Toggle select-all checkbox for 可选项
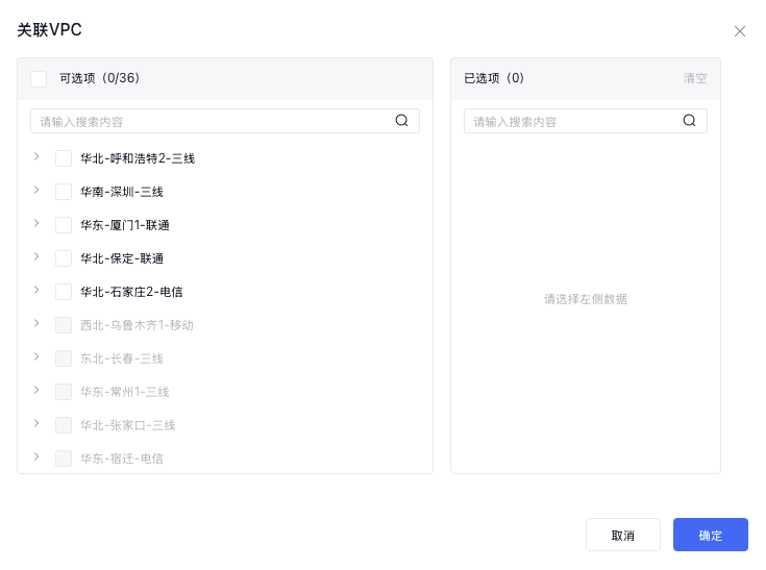Screen dimensions: 766x570 pyautogui.click(x=39, y=78)
